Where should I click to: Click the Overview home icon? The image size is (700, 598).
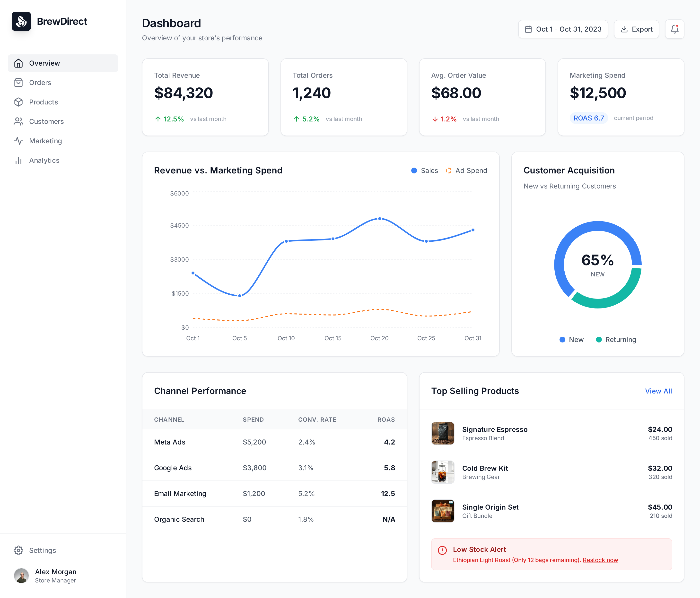click(18, 63)
